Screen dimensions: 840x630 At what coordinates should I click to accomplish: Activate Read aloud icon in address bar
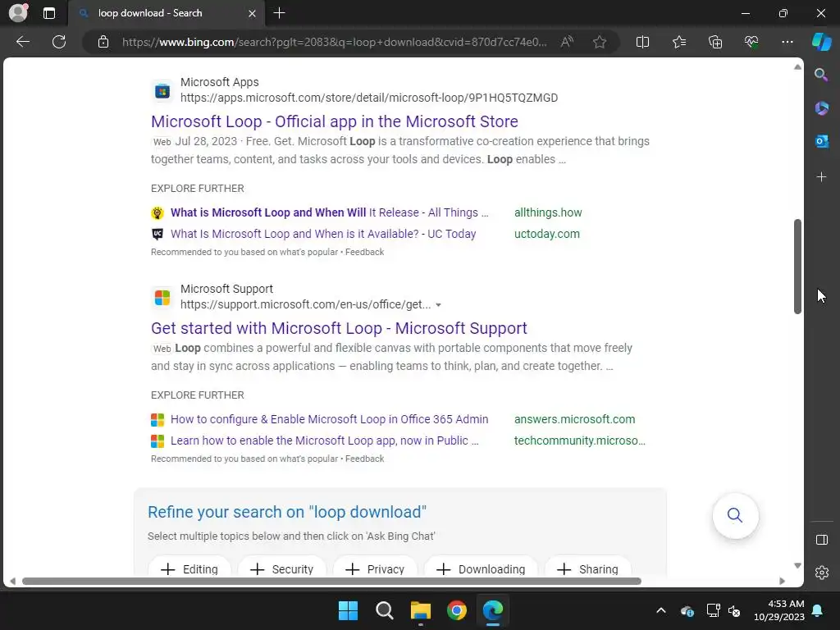click(x=567, y=42)
